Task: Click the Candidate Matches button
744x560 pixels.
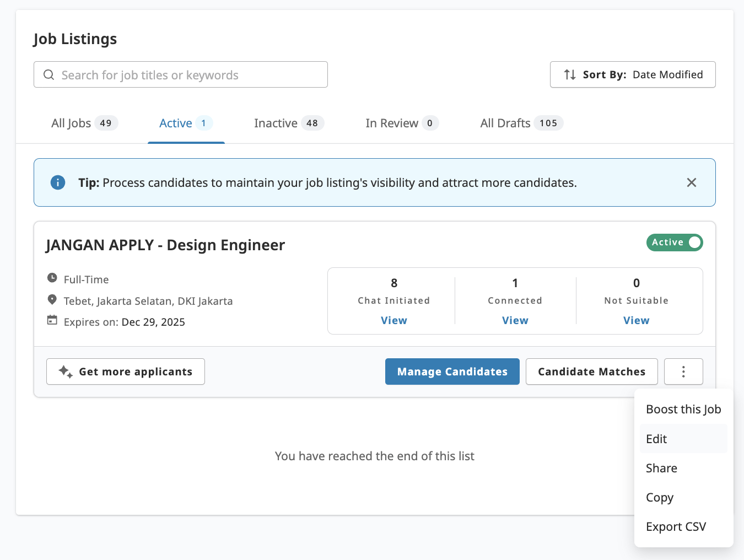Action: [x=591, y=371]
